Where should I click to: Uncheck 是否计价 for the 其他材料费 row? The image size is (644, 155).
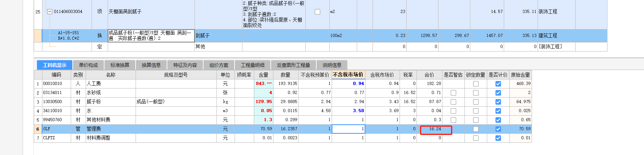pos(498,120)
